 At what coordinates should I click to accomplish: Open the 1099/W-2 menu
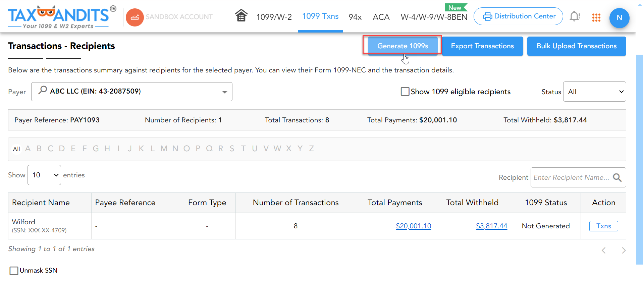pos(274,17)
